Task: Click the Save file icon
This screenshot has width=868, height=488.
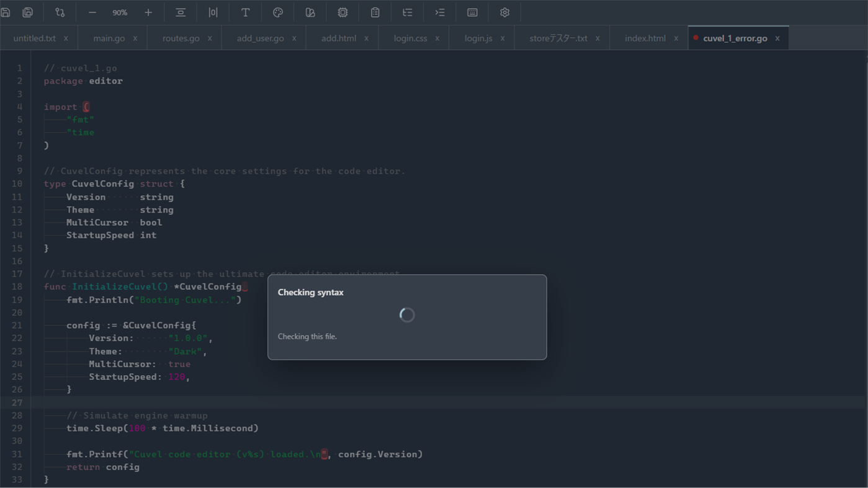Action: (x=6, y=12)
